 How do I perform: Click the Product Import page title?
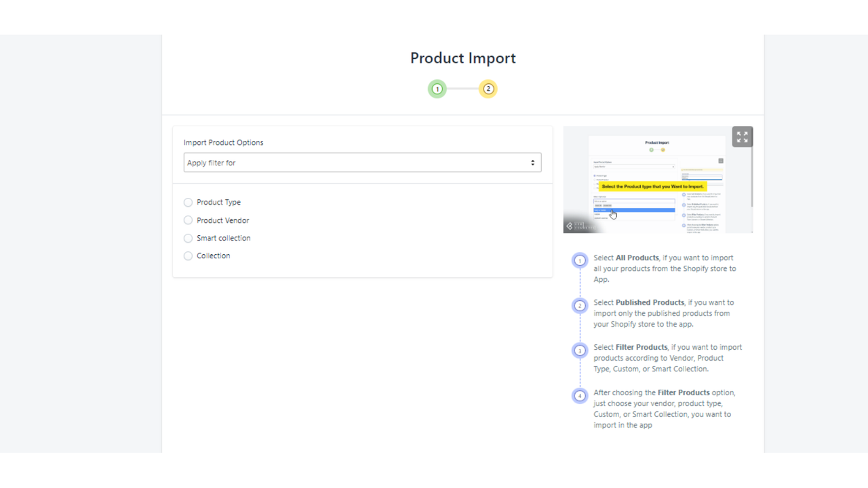tap(463, 58)
